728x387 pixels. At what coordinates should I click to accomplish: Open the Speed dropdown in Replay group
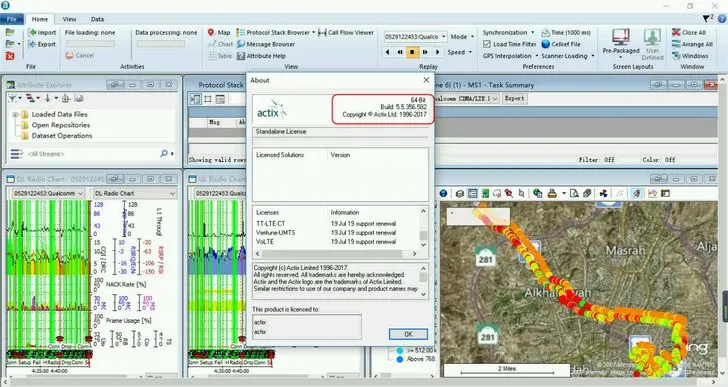tap(460, 52)
